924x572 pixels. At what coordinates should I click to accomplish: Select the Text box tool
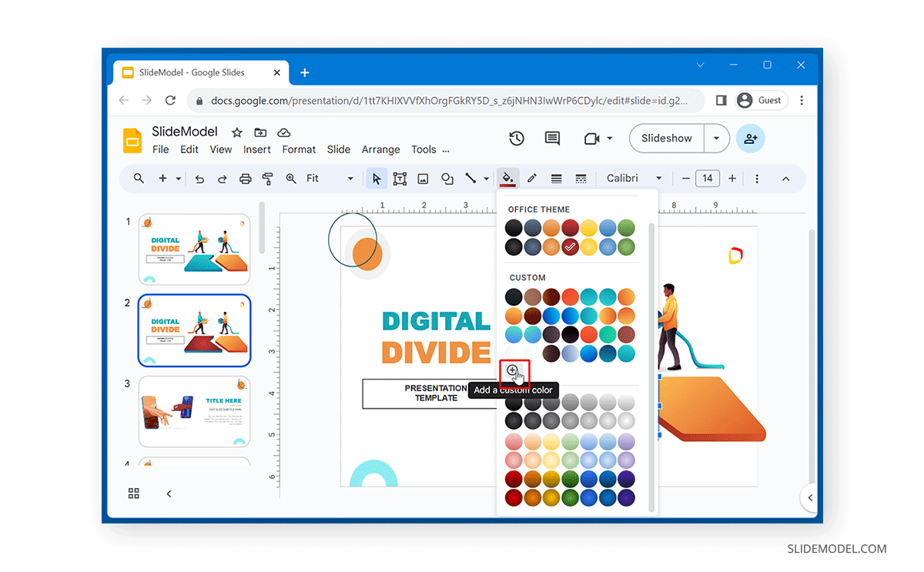tap(400, 178)
